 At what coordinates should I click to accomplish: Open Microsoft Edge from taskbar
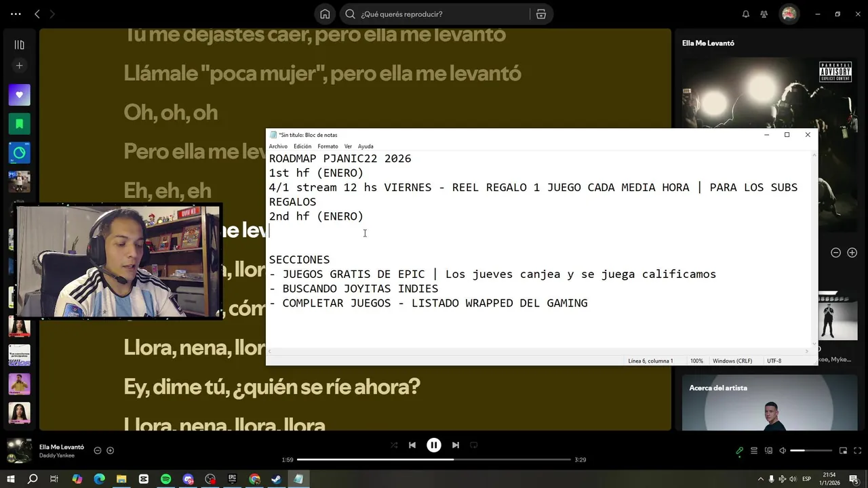click(x=99, y=479)
